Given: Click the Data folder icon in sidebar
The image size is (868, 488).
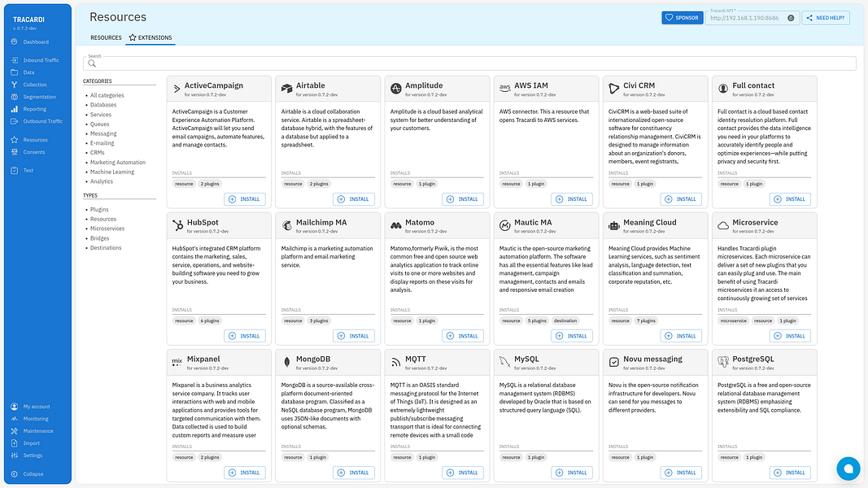Looking at the screenshot, I should click(x=15, y=72).
